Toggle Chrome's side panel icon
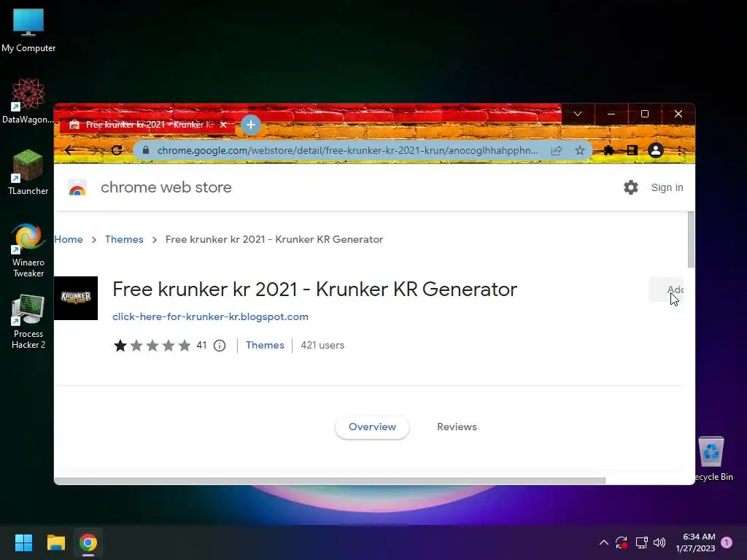The width and height of the screenshot is (747, 560). click(x=632, y=150)
